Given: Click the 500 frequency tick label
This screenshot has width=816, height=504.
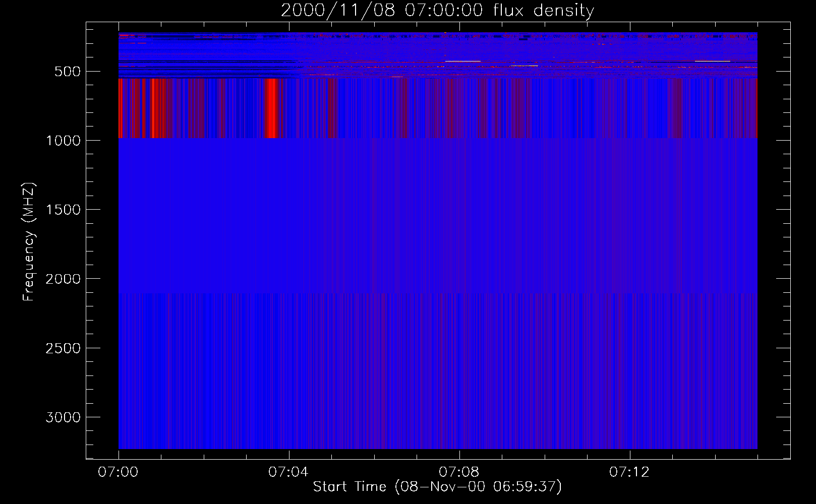Looking at the screenshot, I should tap(68, 72).
